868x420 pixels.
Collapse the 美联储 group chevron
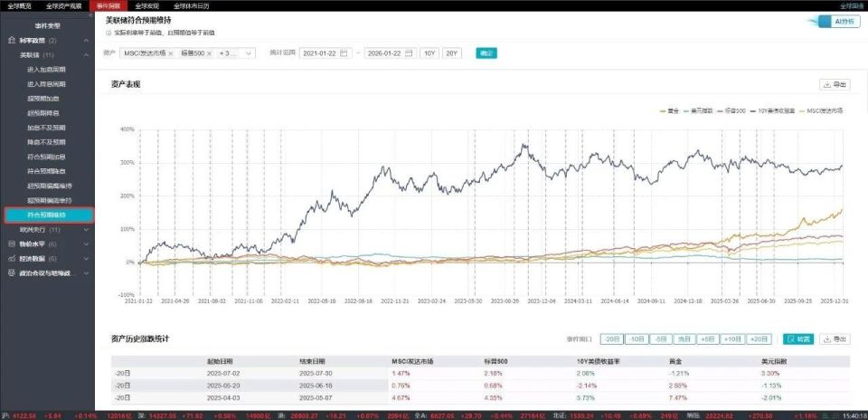(86, 55)
